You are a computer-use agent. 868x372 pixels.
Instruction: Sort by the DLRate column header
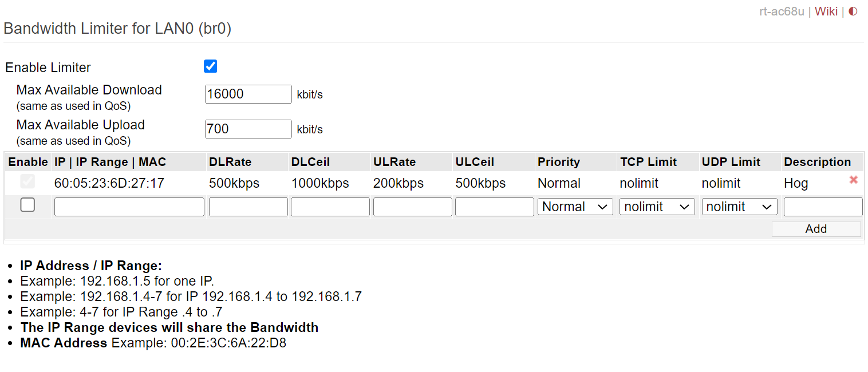tap(230, 162)
